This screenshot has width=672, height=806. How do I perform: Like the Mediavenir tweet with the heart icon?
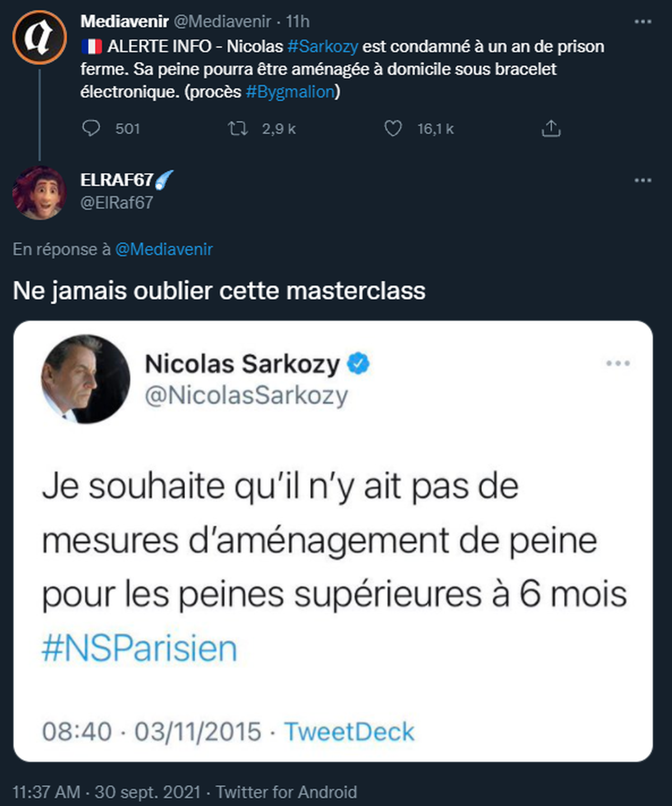[393, 129]
